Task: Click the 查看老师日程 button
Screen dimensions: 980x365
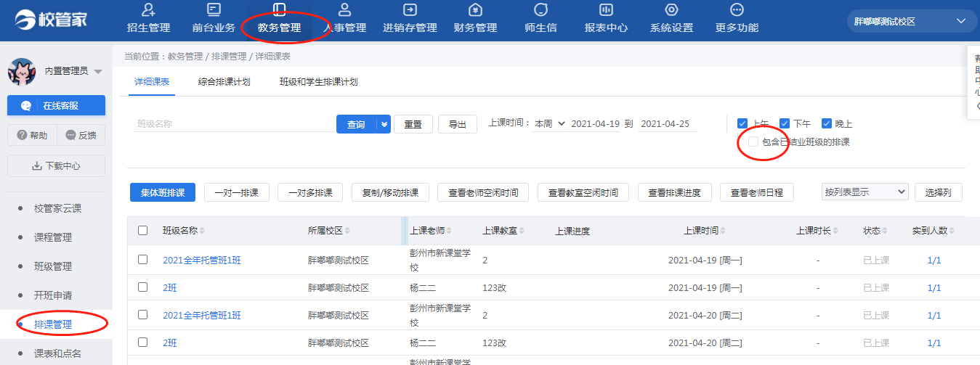Action: 757,192
